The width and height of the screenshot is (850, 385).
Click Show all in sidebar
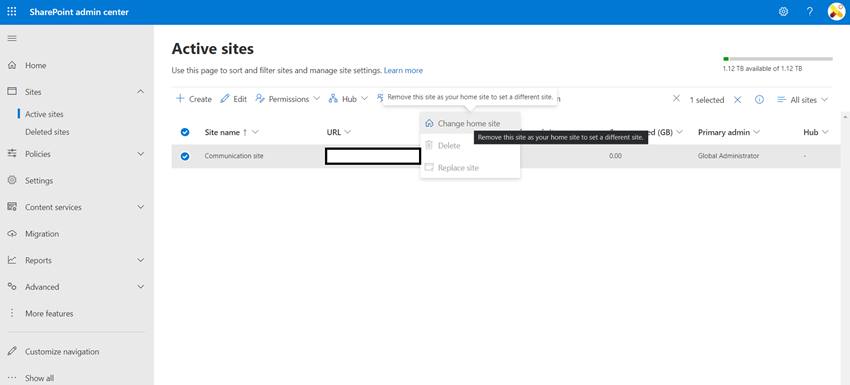39,378
